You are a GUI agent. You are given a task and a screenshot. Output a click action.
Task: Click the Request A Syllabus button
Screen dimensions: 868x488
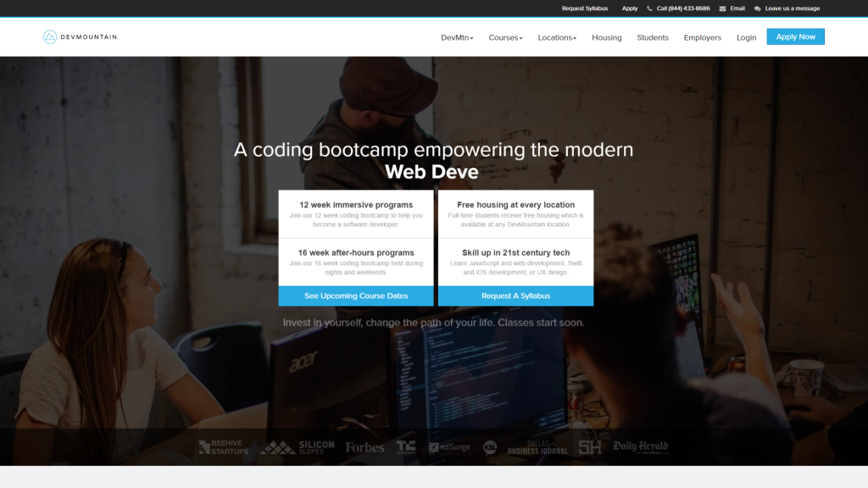(x=515, y=296)
